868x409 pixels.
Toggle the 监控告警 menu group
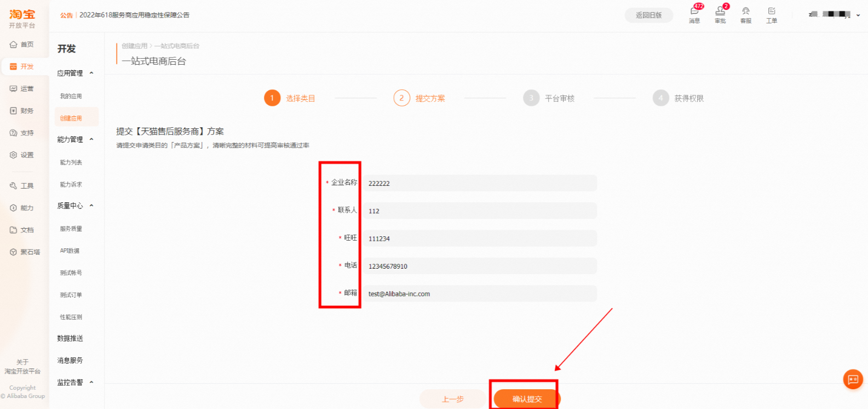click(x=91, y=382)
